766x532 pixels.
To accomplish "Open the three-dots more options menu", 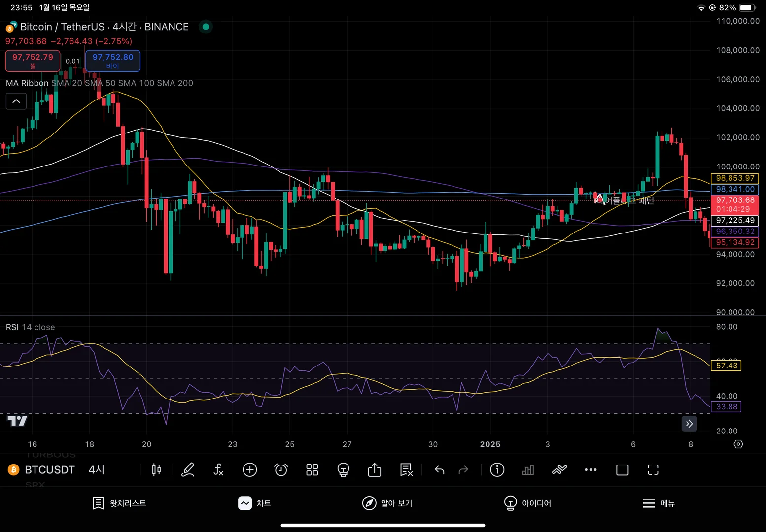I will click(x=591, y=470).
